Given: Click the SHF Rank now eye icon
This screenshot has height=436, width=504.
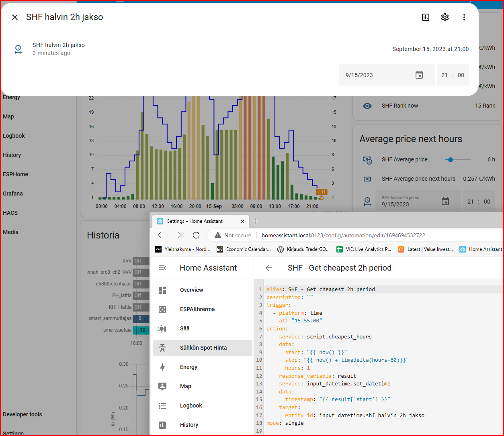Looking at the screenshot, I should [x=367, y=106].
